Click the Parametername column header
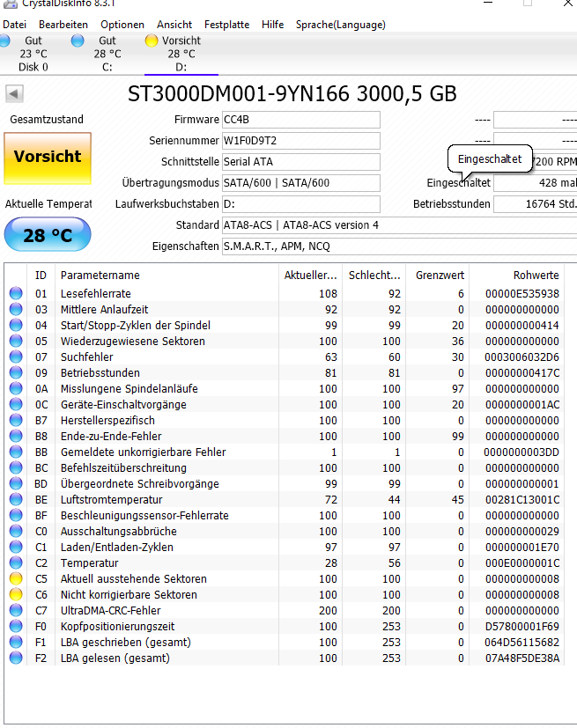The width and height of the screenshot is (577, 728). [166, 276]
